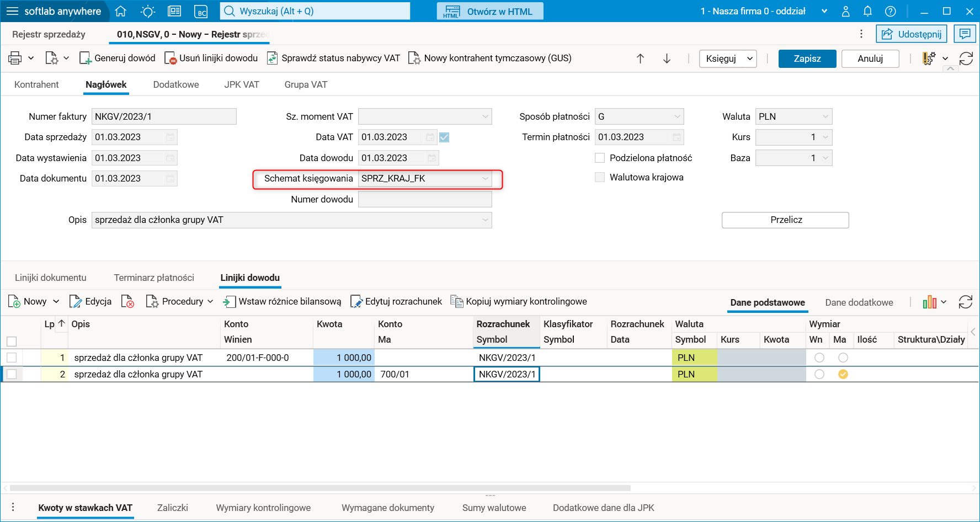Select Wymiar Wn radio in row 2
The height and width of the screenshot is (522, 980).
pos(819,374)
